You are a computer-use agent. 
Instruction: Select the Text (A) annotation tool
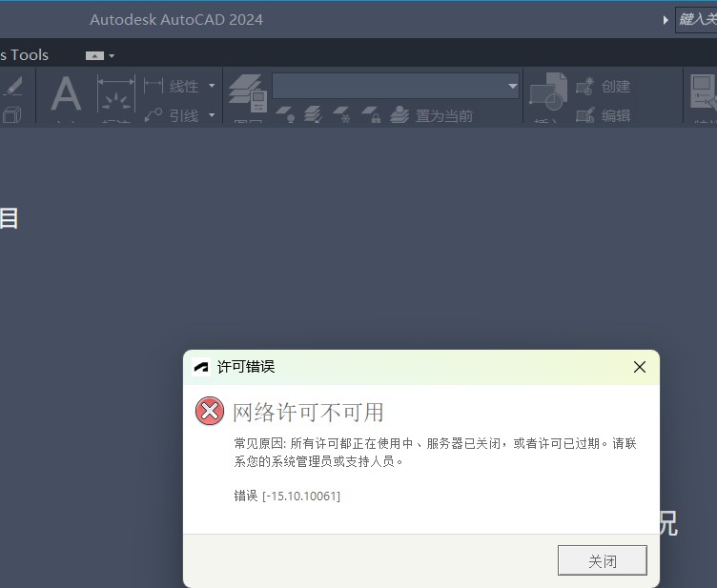67,94
